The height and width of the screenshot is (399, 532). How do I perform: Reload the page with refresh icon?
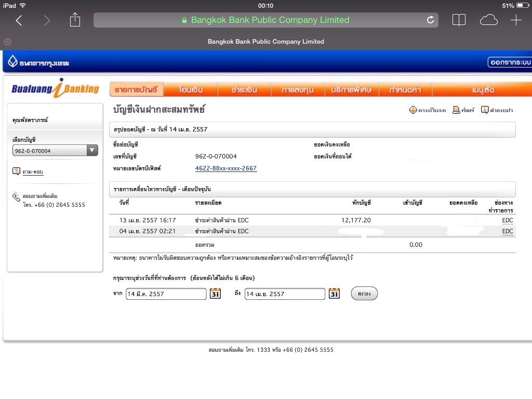point(430,20)
